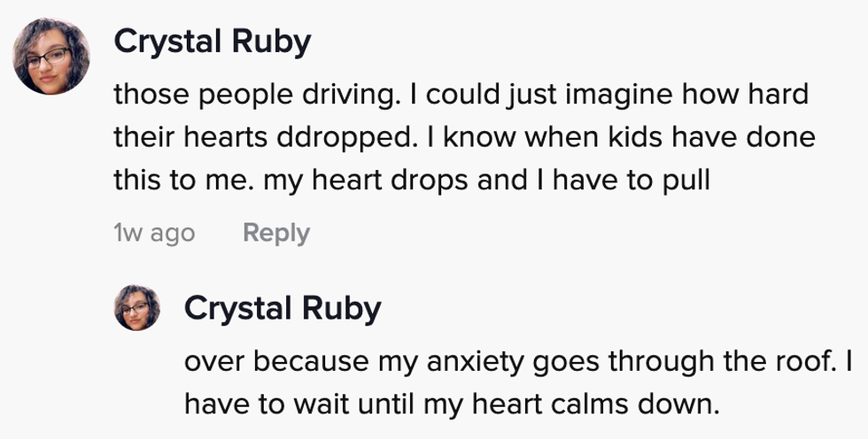Screen dimensions: 868x439
Task: Click the Crystal Ruby username on the nested reply
Action: (283, 308)
